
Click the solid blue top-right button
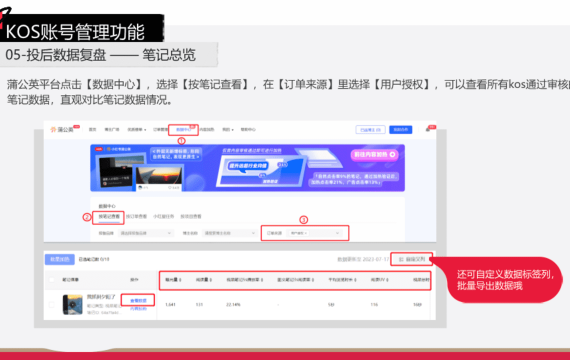401,130
